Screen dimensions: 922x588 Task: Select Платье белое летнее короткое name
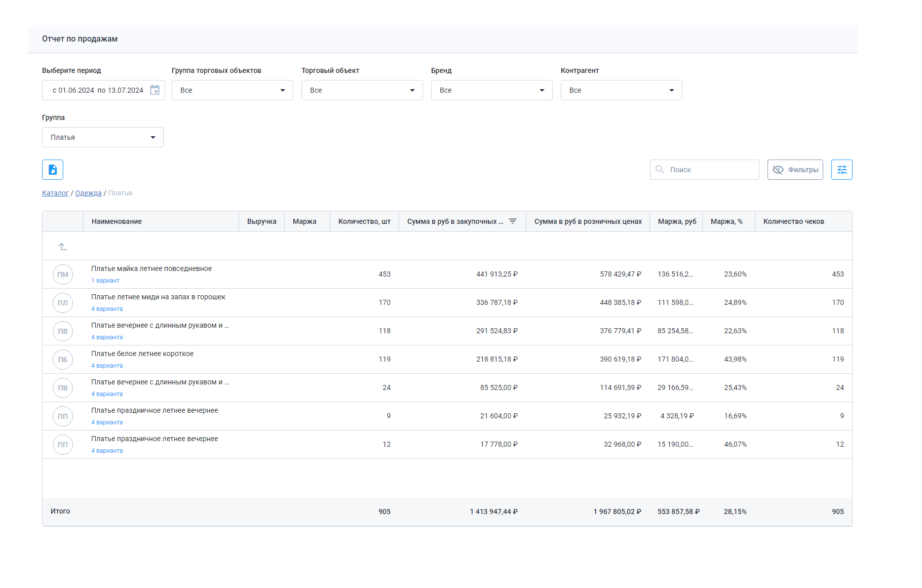coord(142,354)
